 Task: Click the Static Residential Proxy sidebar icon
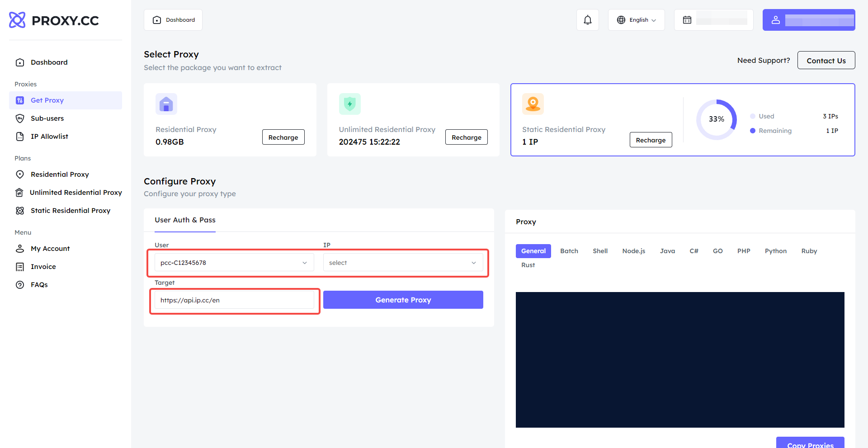tap(20, 211)
